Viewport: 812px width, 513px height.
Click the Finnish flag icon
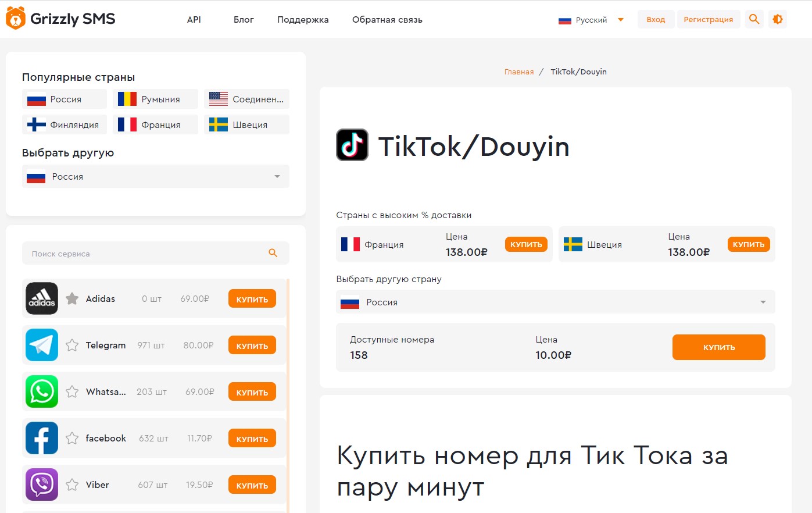pos(37,124)
